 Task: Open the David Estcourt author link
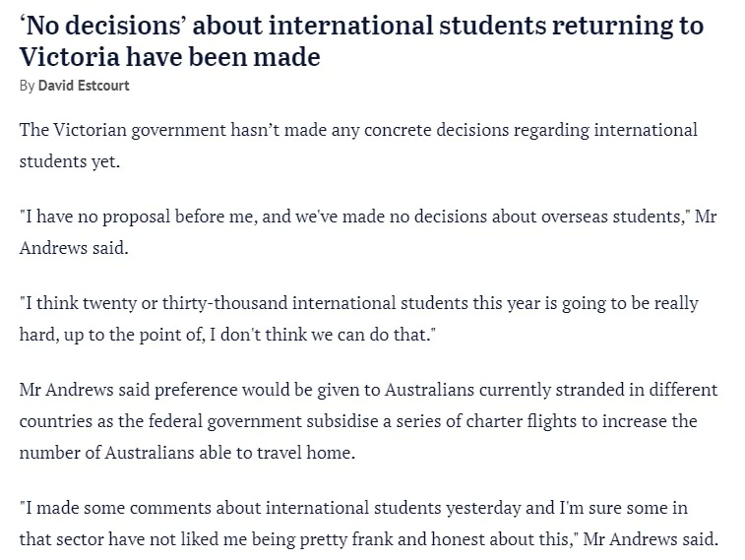coord(84,86)
